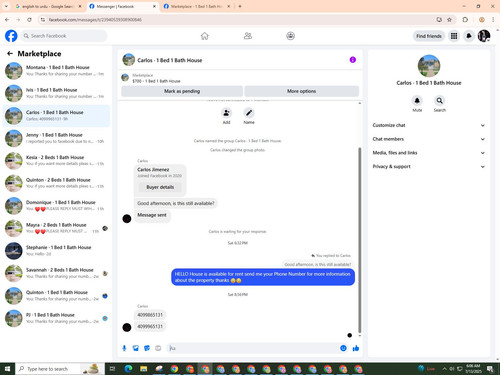Open the Facebook logo home link
Screen dimensions: 500x375
(11, 36)
